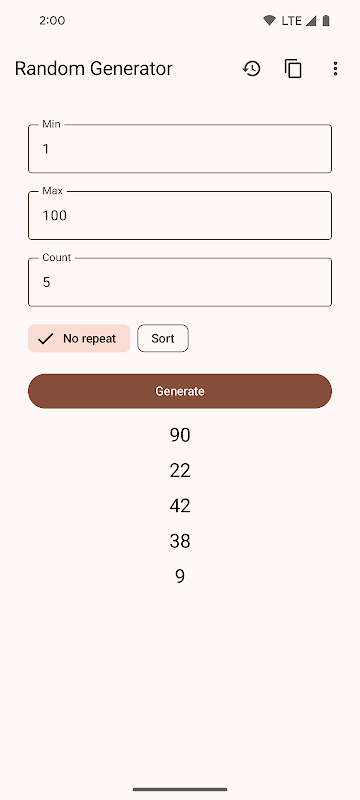Tap the Wi-Fi status icon
Image resolution: width=360 pixels, height=800 pixels.
(269, 20)
